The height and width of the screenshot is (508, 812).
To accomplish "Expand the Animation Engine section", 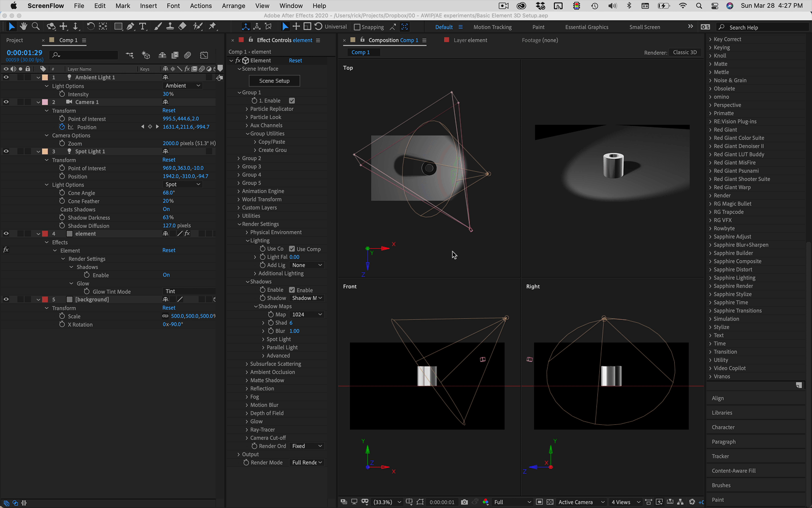I will tap(239, 191).
